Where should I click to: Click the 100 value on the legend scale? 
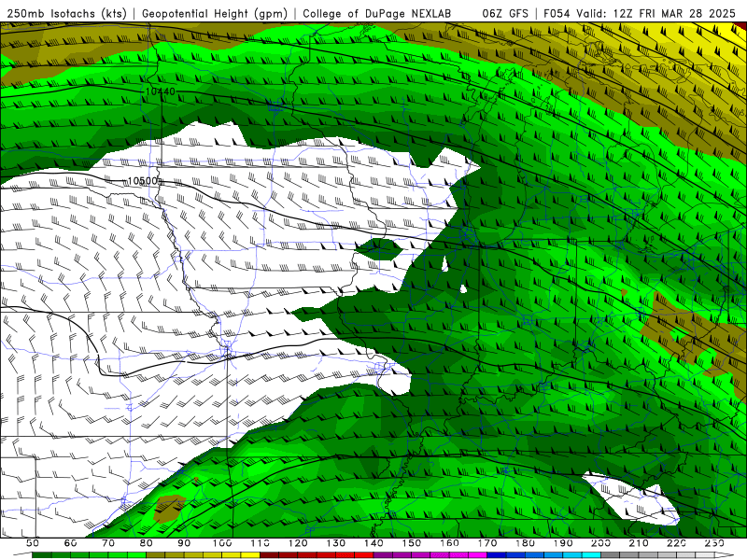click(222, 543)
